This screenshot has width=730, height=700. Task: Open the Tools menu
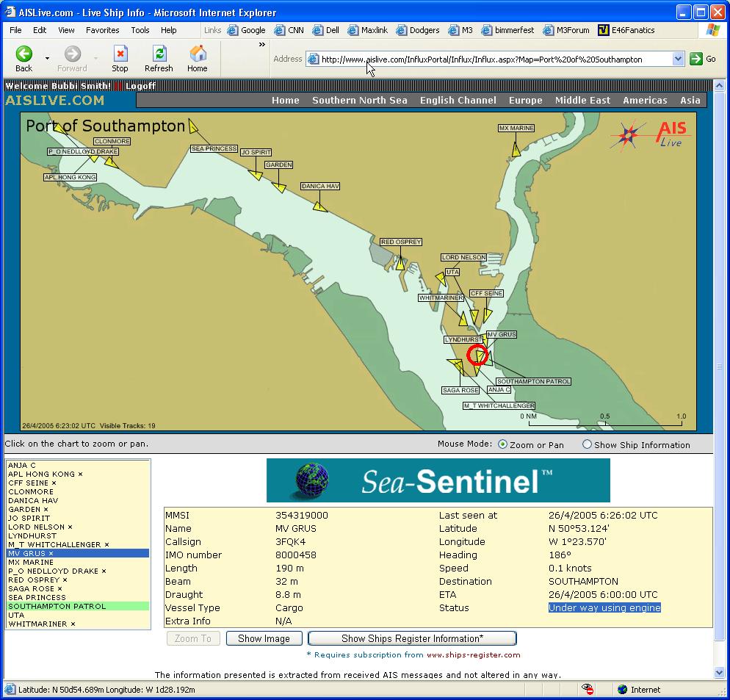140,30
